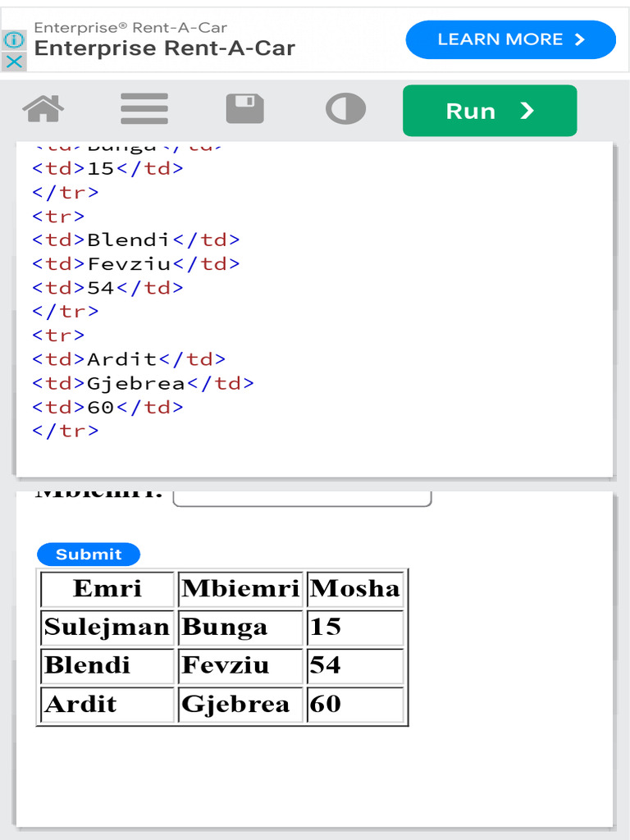The height and width of the screenshot is (840, 630).
Task: Select the Emri table header
Action: click(107, 589)
